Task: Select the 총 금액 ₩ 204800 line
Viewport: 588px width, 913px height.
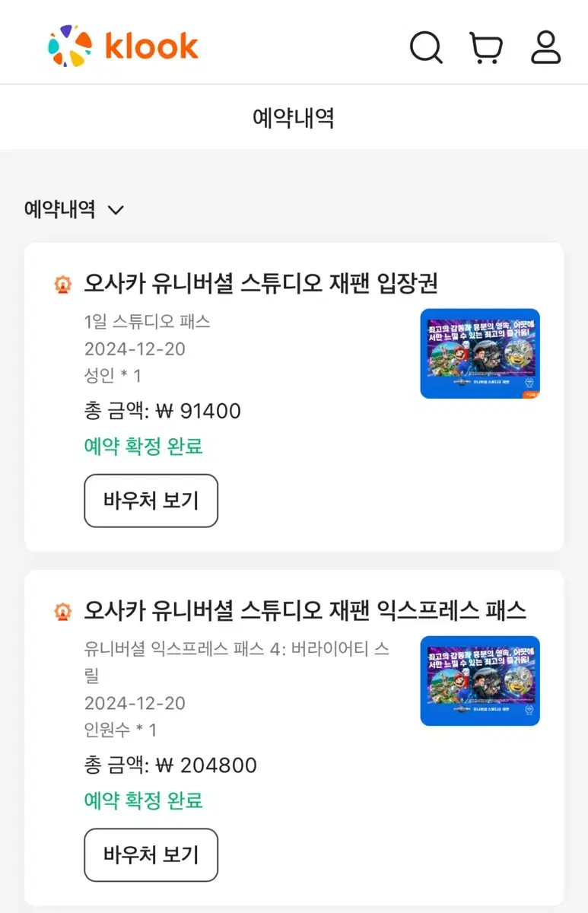Action: tap(170, 765)
